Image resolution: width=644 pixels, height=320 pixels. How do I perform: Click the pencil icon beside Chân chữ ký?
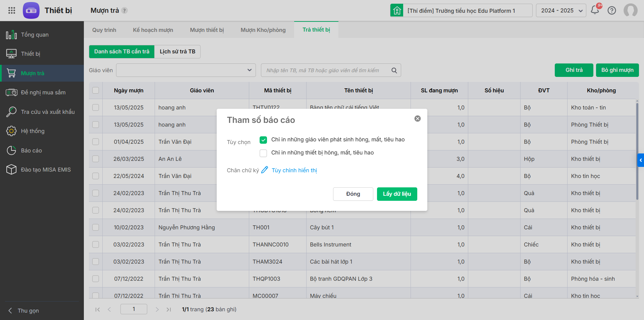(265, 170)
